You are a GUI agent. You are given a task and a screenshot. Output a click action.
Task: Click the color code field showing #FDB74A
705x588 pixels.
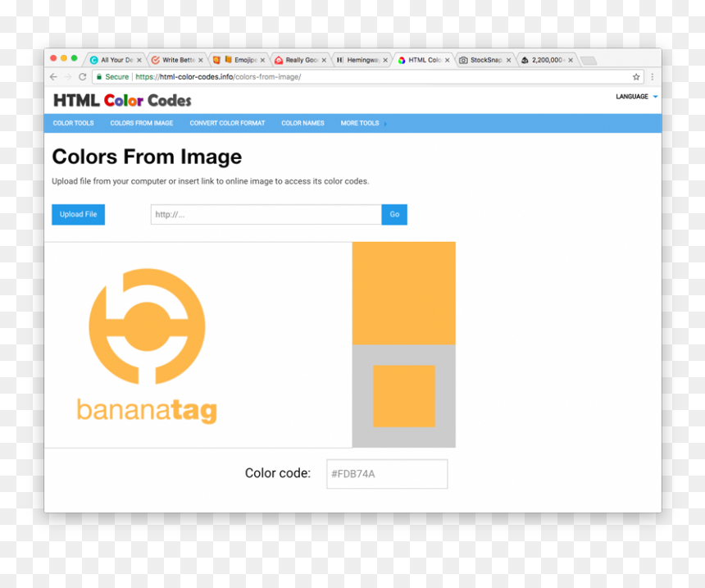tap(387, 474)
